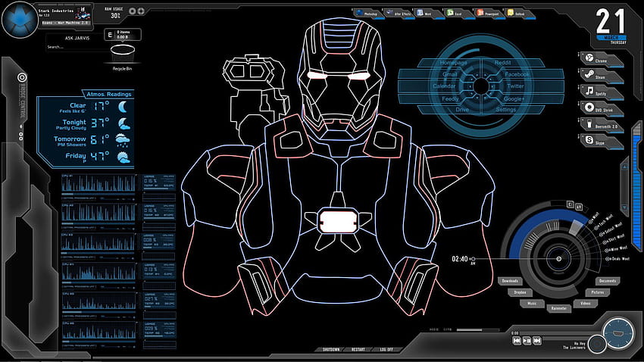Click the 0 items recycle bin status box

123,35
